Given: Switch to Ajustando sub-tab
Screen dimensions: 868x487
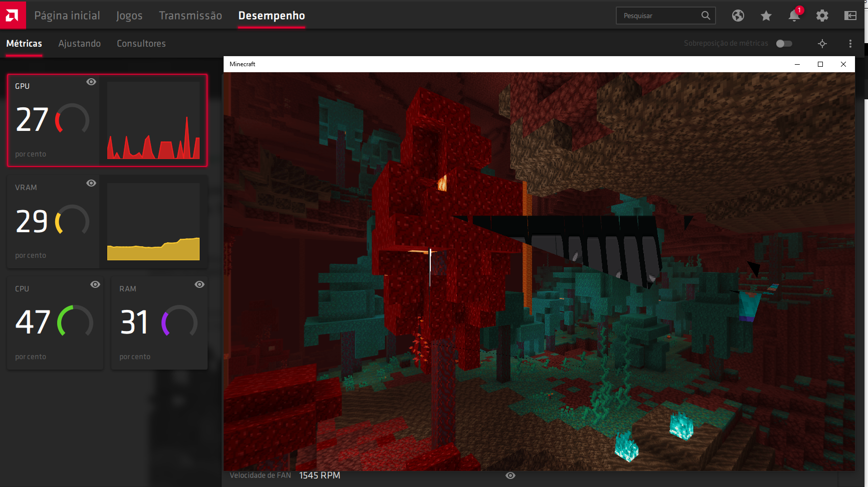Looking at the screenshot, I should [79, 44].
